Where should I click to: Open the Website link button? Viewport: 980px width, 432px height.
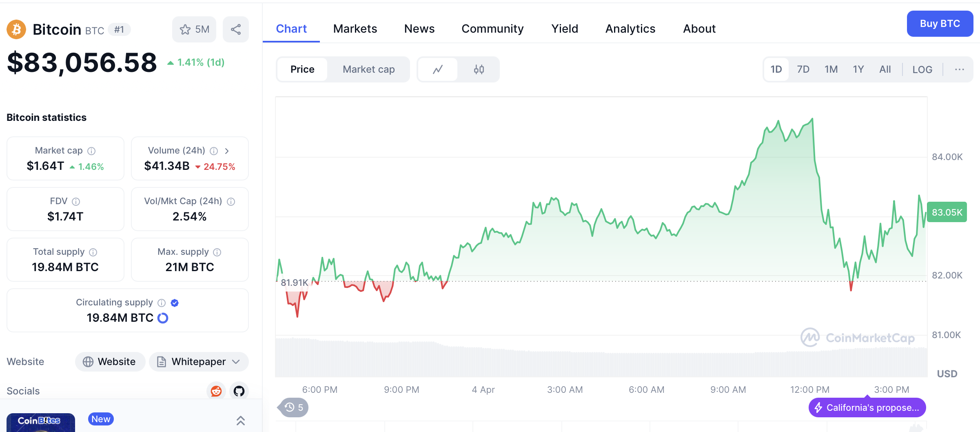pyautogui.click(x=110, y=362)
